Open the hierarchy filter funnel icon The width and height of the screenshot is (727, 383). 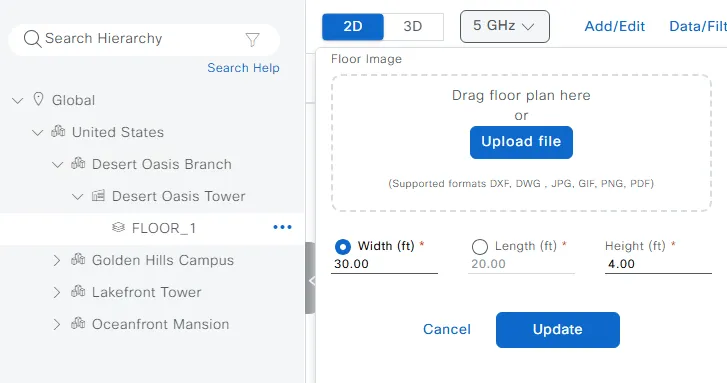coord(252,39)
